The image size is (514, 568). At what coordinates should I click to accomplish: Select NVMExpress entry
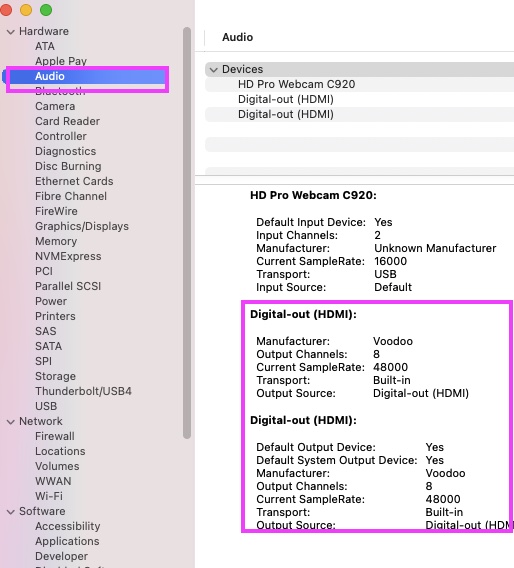click(68, 256)
